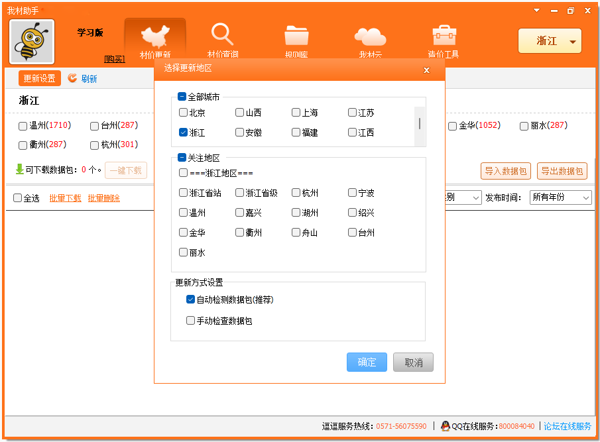Image resolution: width=600 pixels, height=442 pixels.
Task: Click the bee mascot logo
Action: click(x=32, y=42)
